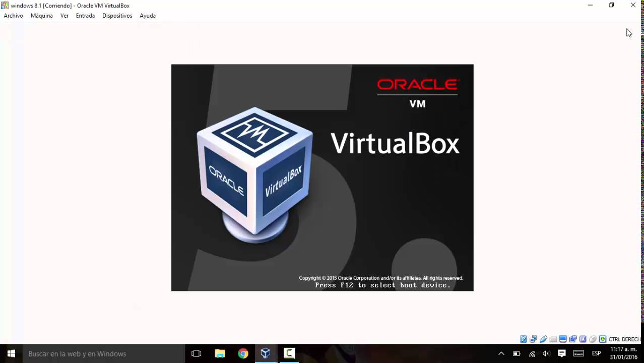Open the Action Center notifications icon
The image size is (644, 363).
[x=562, y=353]
